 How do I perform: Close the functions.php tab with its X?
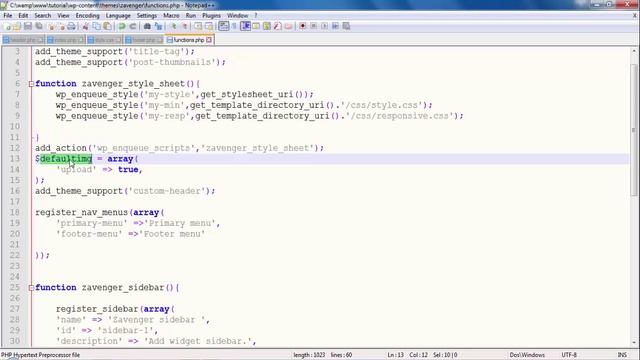coord(209,40)
